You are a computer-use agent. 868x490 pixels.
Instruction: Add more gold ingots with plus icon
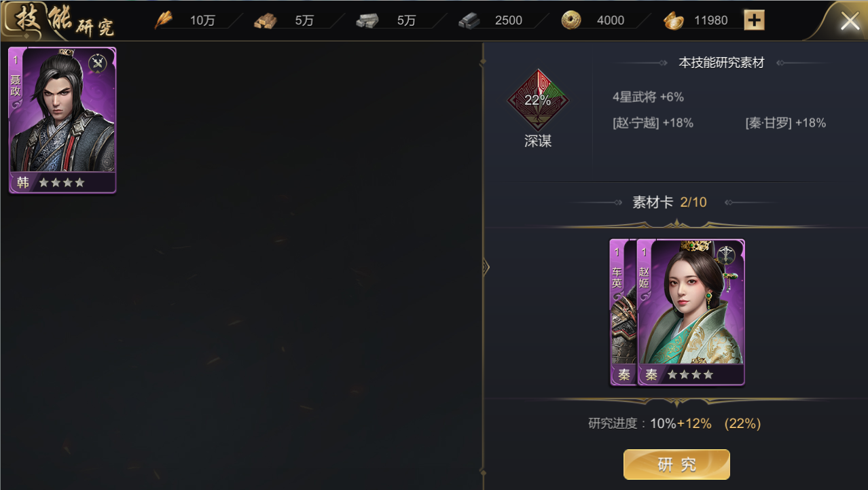pos(754,20)
